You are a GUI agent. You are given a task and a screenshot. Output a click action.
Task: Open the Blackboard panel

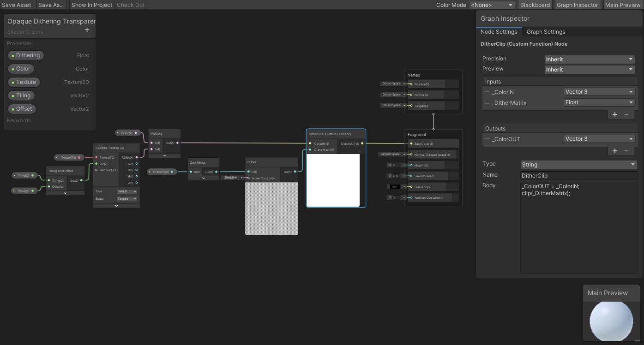click(535, 5)
